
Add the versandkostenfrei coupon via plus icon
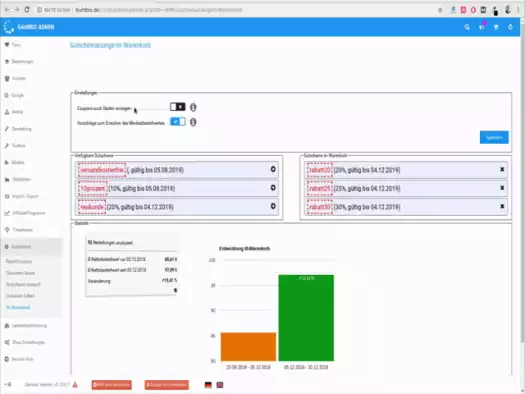tap(273, 169)
